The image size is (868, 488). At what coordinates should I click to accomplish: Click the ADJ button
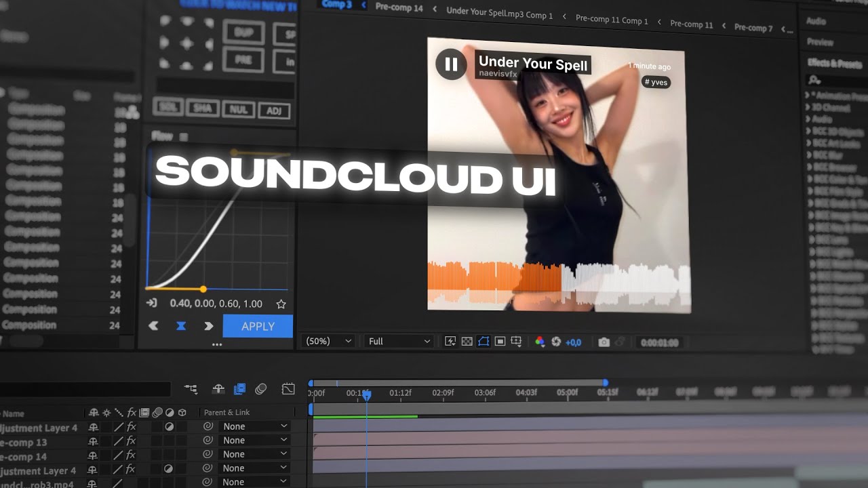point(274,110)
